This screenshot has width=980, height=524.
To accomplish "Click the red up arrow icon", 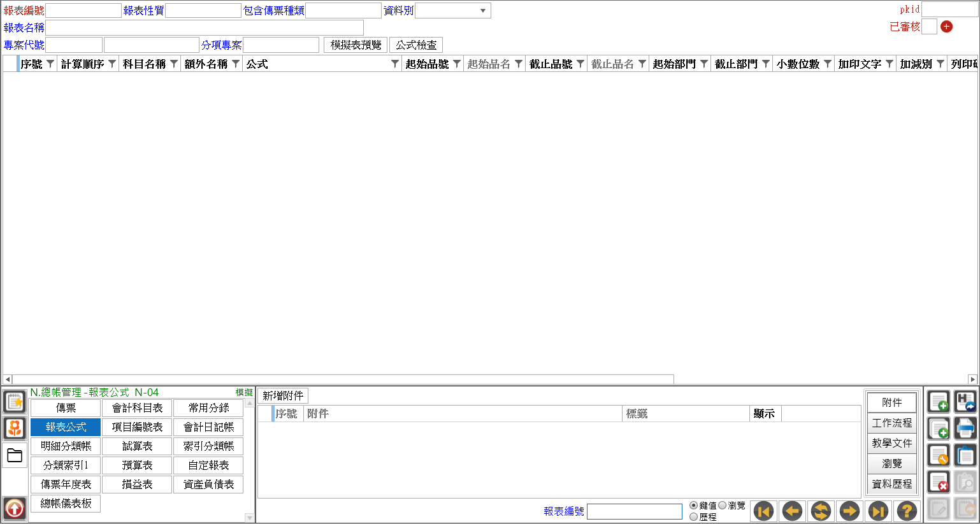I will 15,508.
